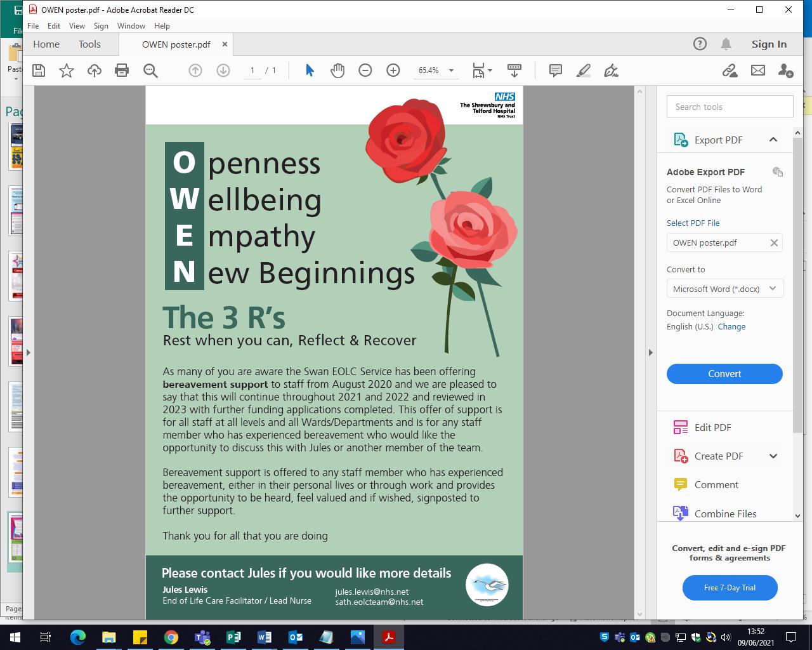Open the Convert to format dropdown
This screenshot has height=650, width=812.
click(724, 289)
